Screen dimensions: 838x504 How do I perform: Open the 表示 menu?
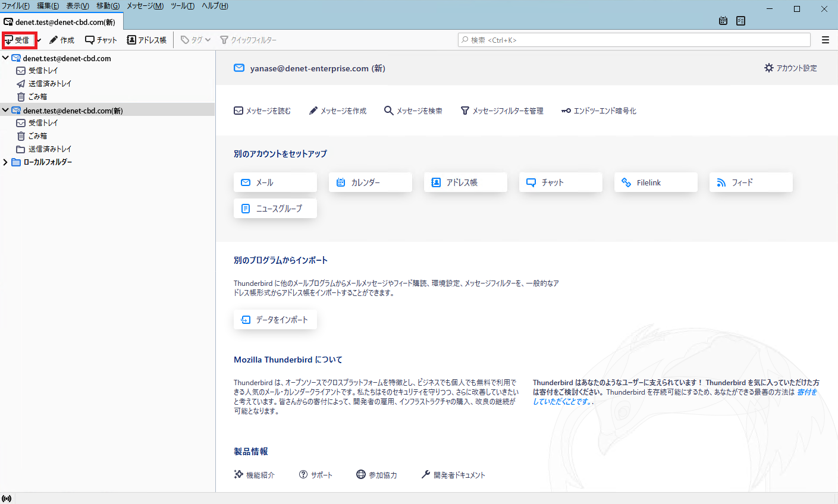[77, 6]
